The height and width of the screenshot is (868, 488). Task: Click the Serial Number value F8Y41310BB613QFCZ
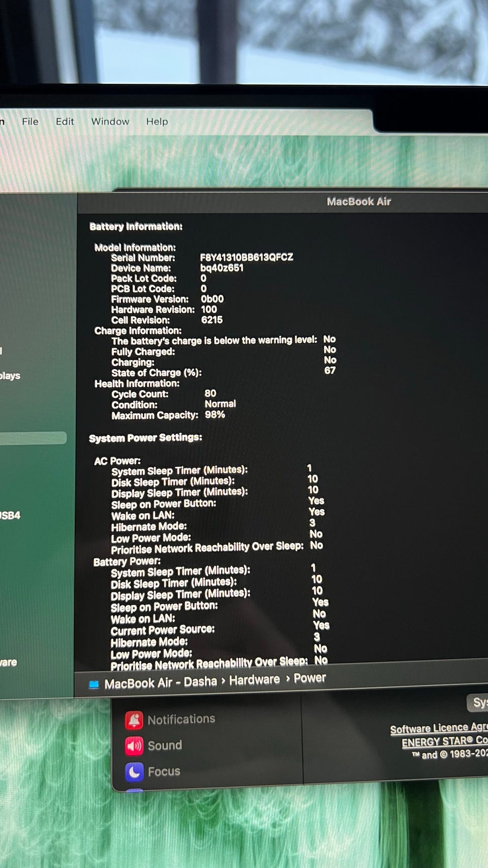247,257
